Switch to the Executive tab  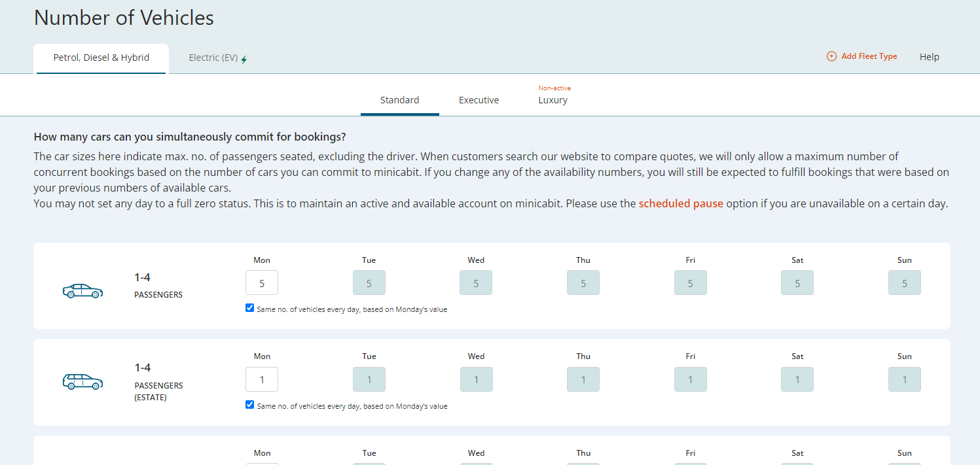click(479, 100)
